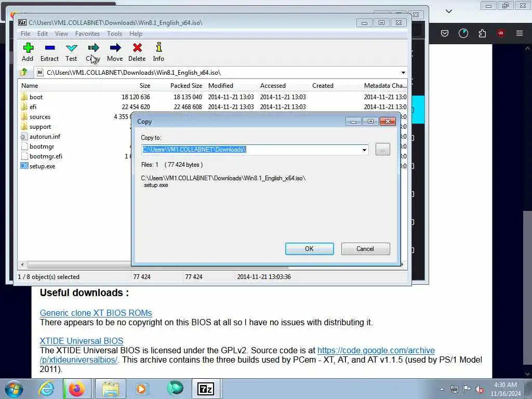Open the Favorites menu
Screen dimensions: 532x399
(x=87, y=34)
